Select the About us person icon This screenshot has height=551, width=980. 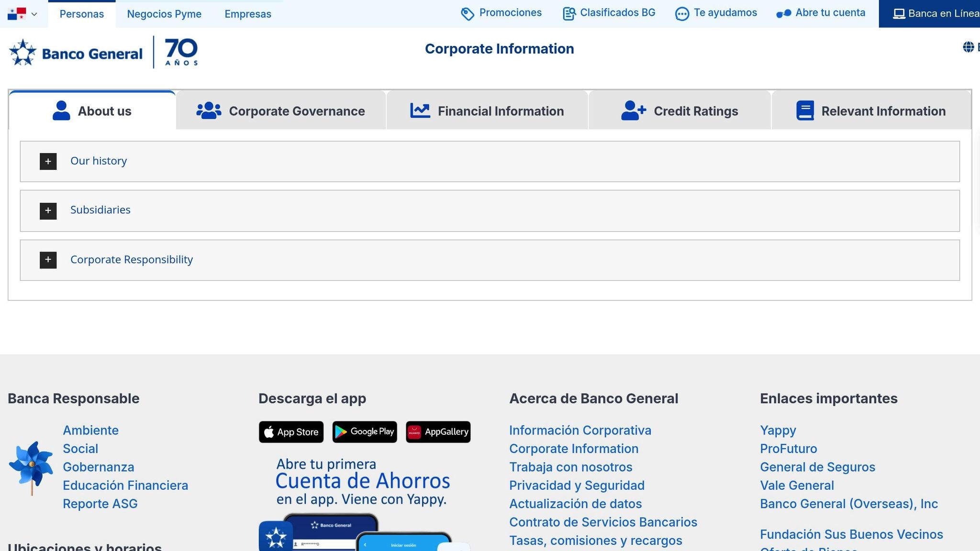pos(61,110)
